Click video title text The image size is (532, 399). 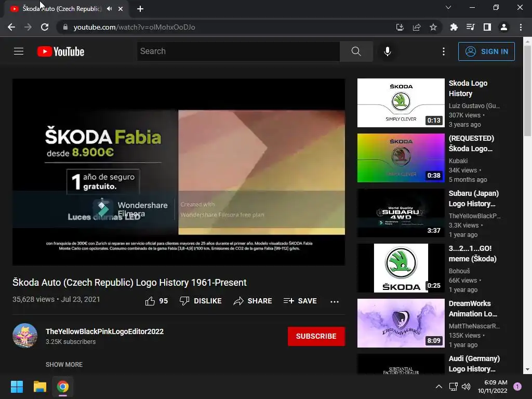pyautogui.click(x=129, y=283)
